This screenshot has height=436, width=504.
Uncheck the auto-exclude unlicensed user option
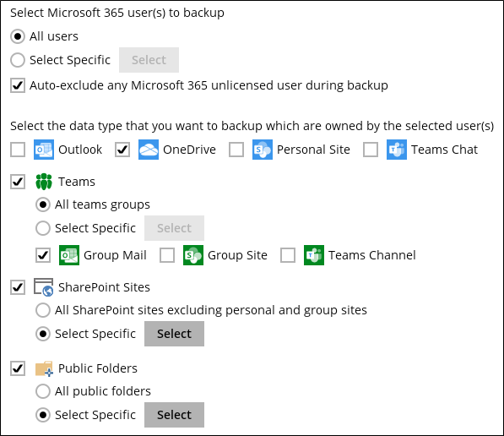click(18, 85)
